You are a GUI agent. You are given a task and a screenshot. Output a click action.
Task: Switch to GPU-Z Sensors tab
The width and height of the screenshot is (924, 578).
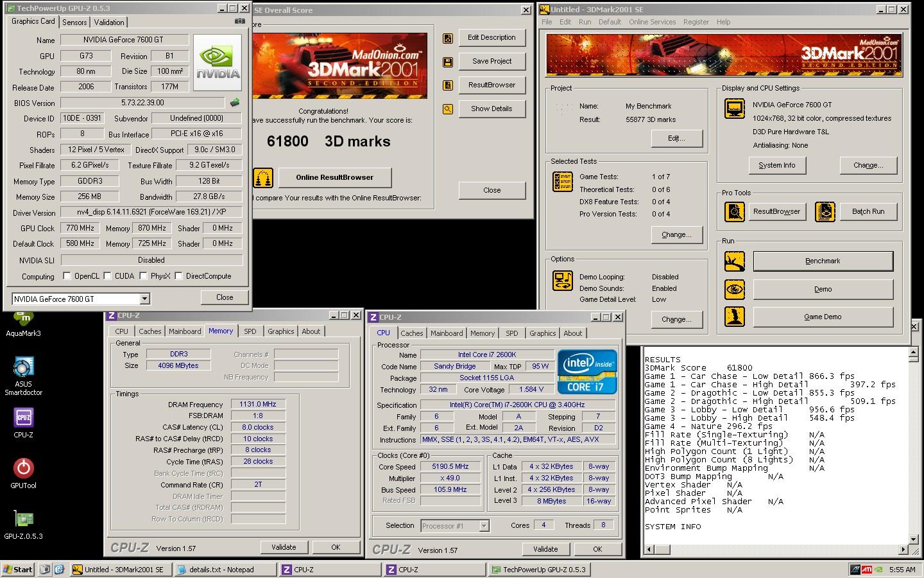74,22
